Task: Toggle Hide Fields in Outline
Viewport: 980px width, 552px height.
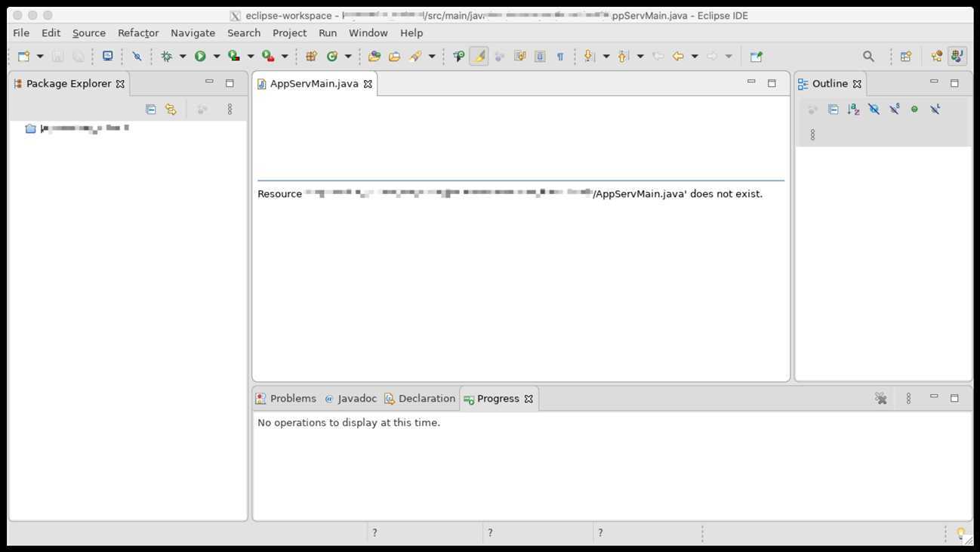Action: (x=874, y=109)
